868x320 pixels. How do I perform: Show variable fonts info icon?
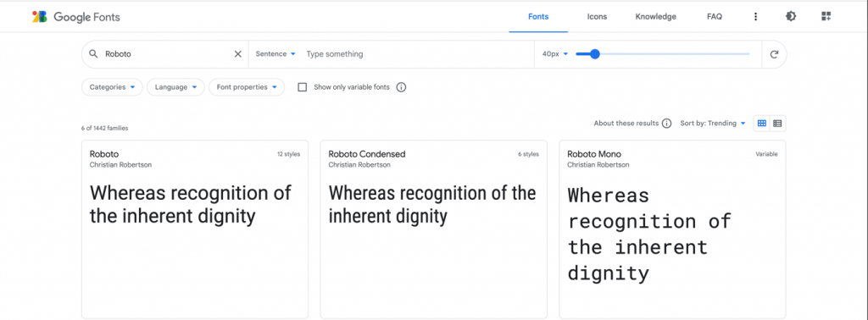point(401,87)
